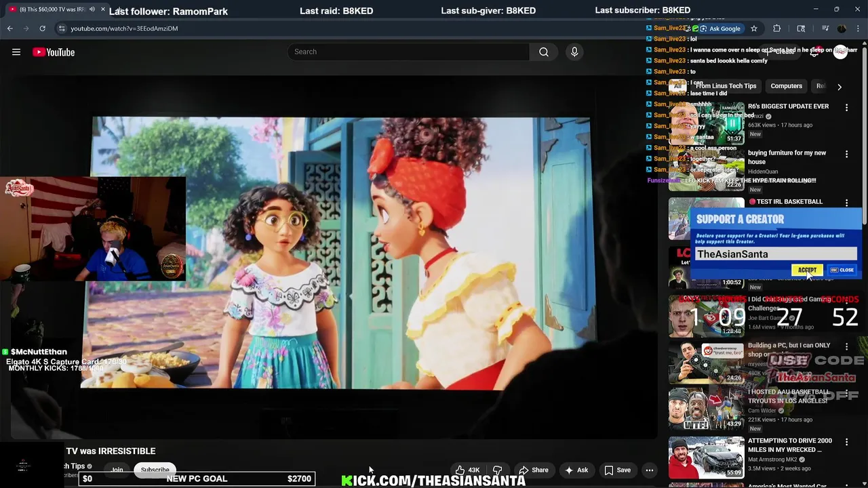Image resolution: width=868 pixels, height=488 pixels.
Task: Click the search magnifier button
Action: [544, 52]
